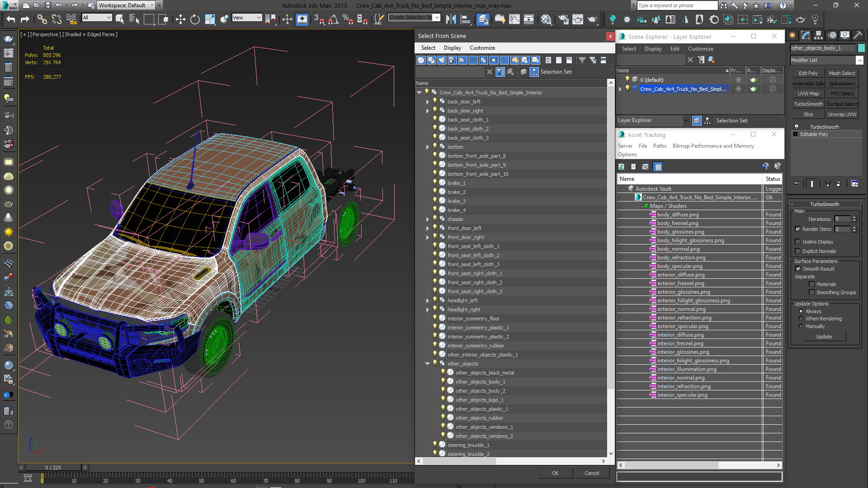
Task: Click the Undo arrow in main toolbar
Action: click(x=11, y=19)
